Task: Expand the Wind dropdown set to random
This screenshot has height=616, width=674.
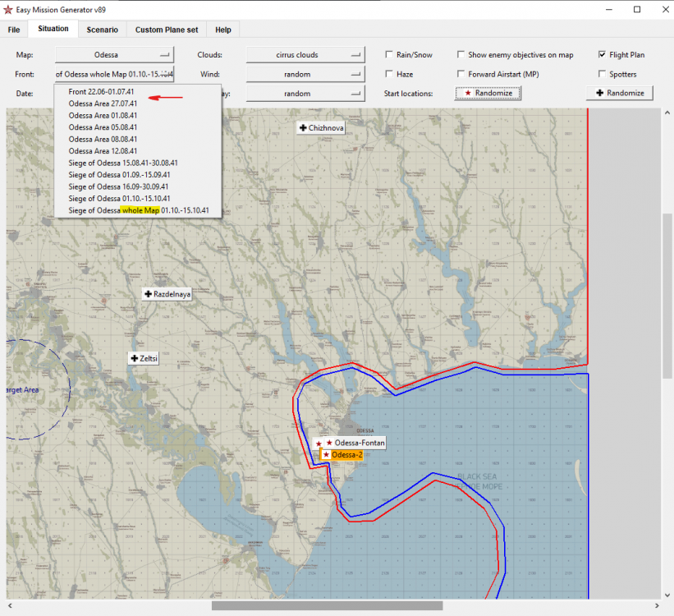Action: click(x=305, y=74)
